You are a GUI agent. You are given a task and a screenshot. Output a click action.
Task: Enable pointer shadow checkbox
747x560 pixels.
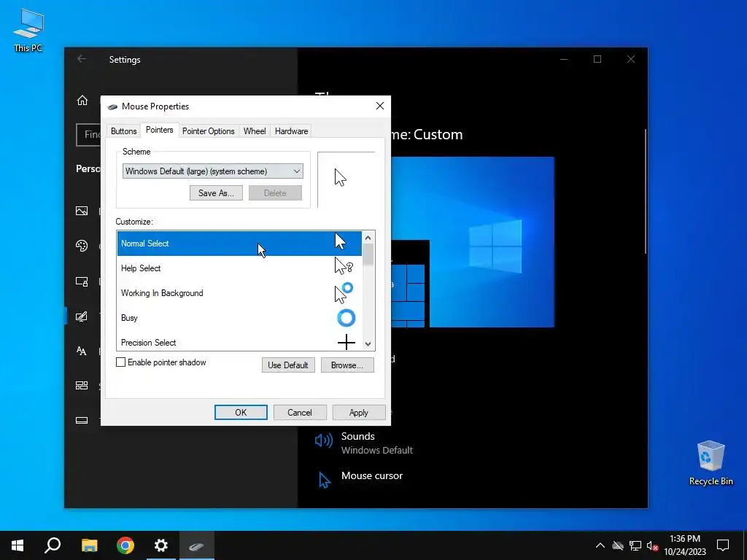coord(121,362)
